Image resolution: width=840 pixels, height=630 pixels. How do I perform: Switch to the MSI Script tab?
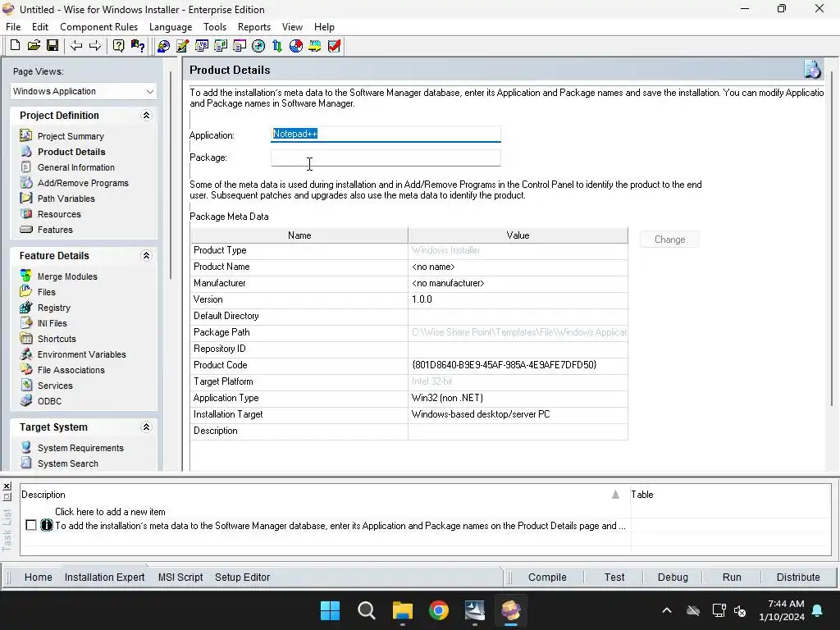pos(180,577)
